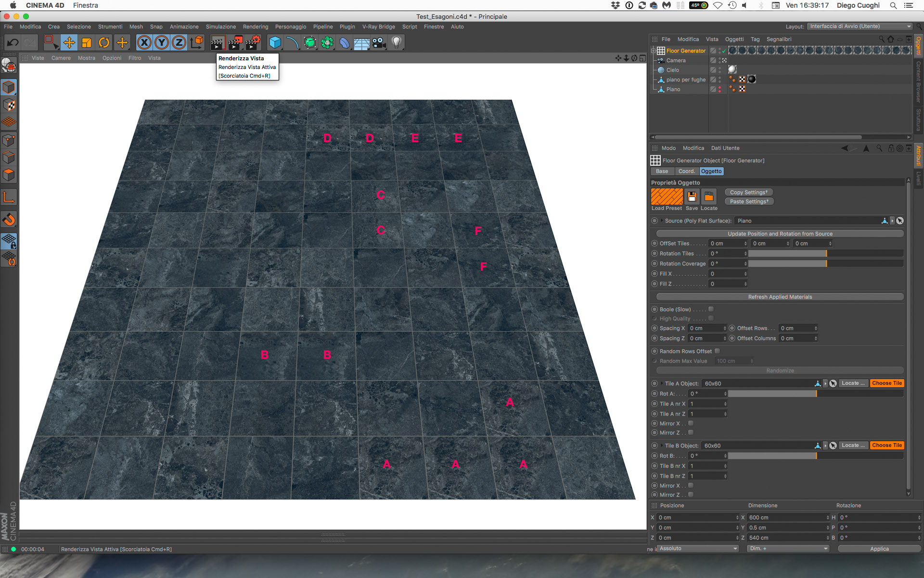Screen dimensions: 924x578
Task: Click the Render View clapperboard icon
Action: click(218, 42)
